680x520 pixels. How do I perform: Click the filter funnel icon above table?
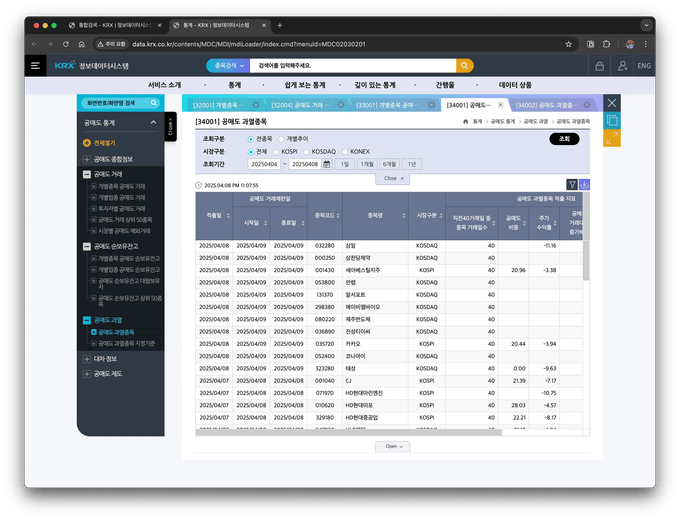click(x=572, y=185)
